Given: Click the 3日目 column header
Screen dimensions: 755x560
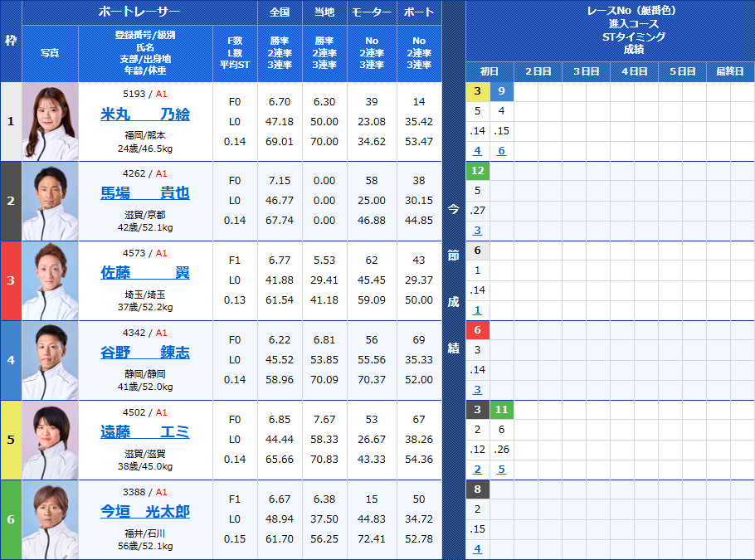Looking at the screenshot, I should 586,71.
